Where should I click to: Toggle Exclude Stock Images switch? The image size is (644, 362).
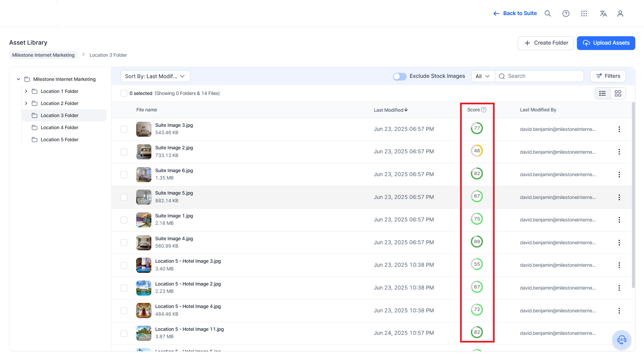(x=400, y=76)
